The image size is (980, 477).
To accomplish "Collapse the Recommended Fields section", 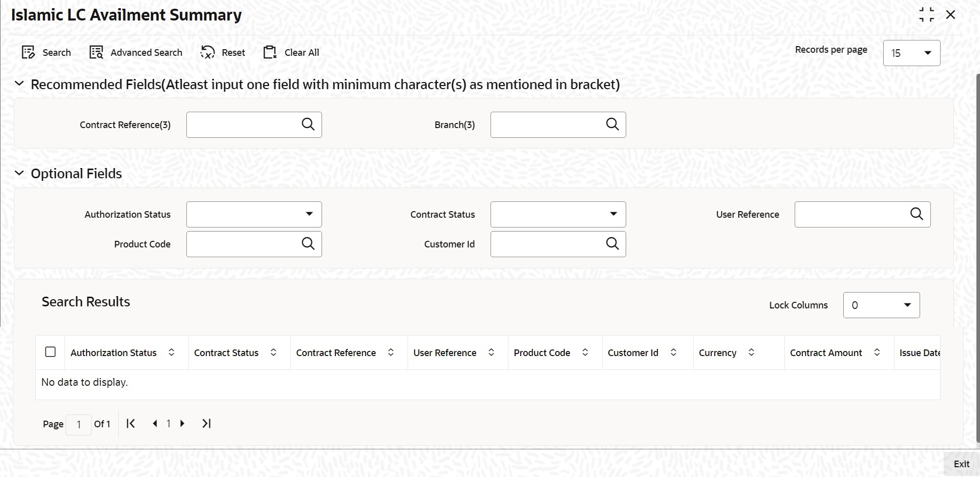I will tap(19, 84).
